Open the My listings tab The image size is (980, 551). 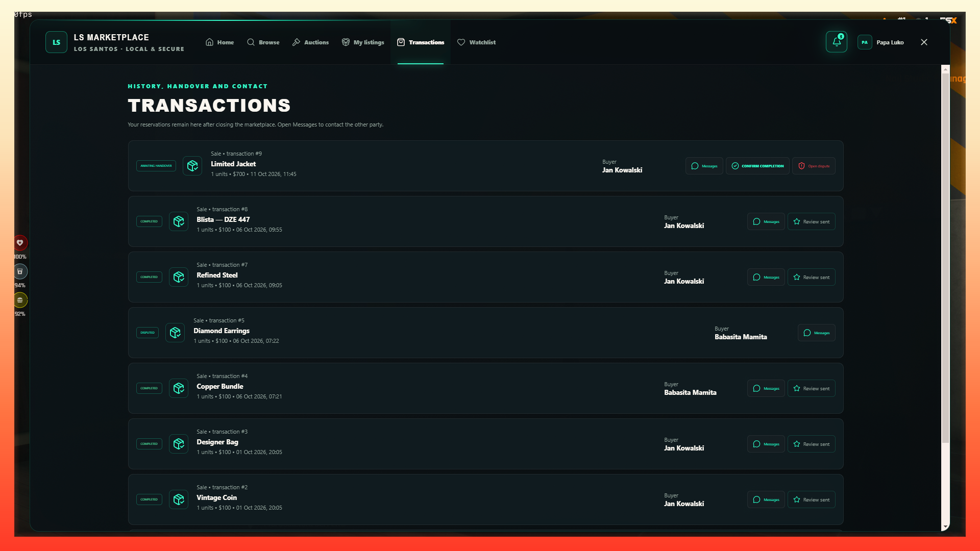coord(363,42)
